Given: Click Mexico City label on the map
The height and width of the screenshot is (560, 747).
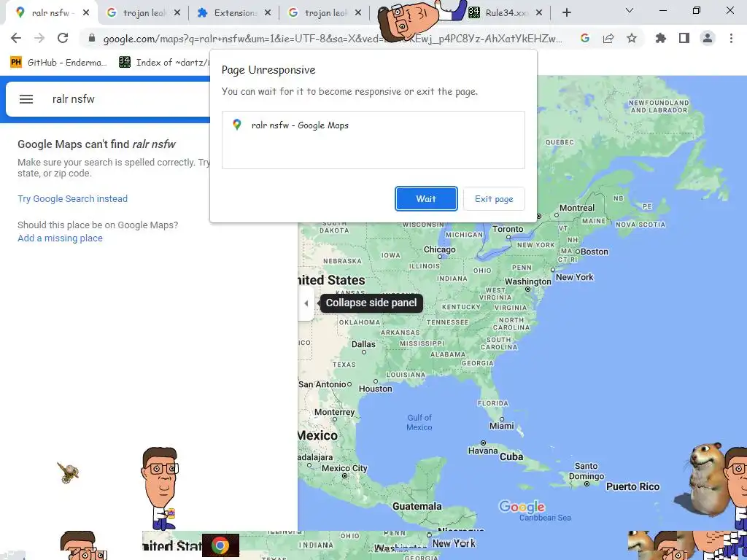Looking at the screenshot, I should point(344,468).
